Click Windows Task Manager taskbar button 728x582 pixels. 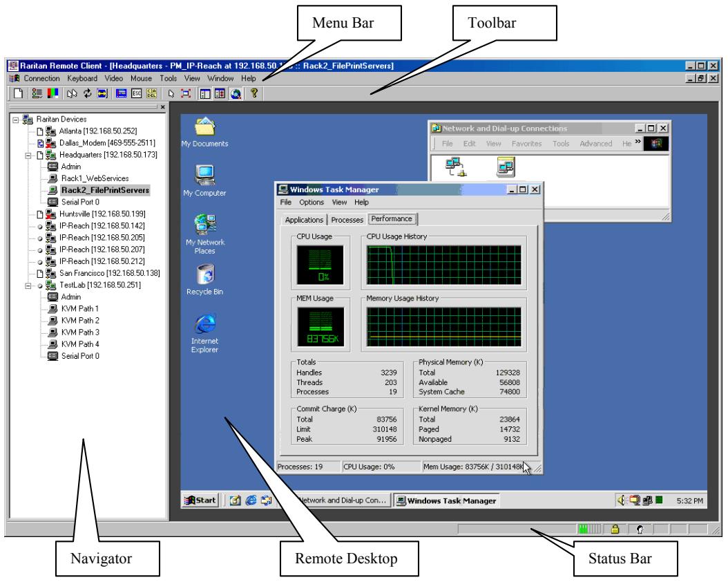[x=446, y=500]
